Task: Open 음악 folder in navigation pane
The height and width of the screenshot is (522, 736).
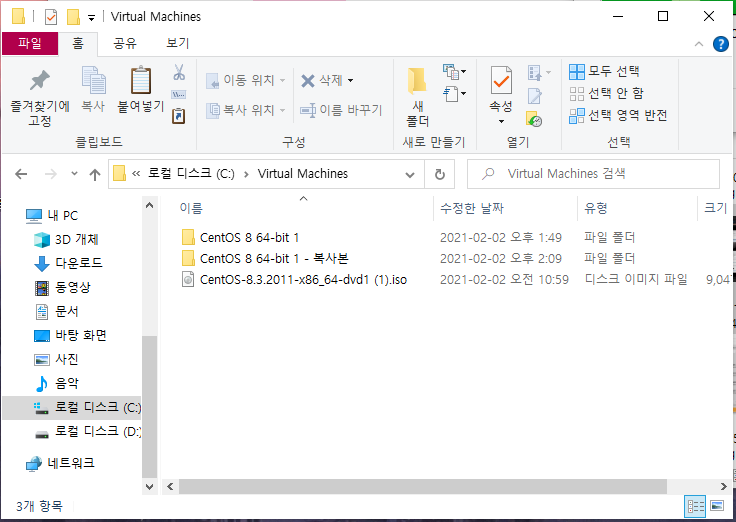Action: click(x=57, y=384)
